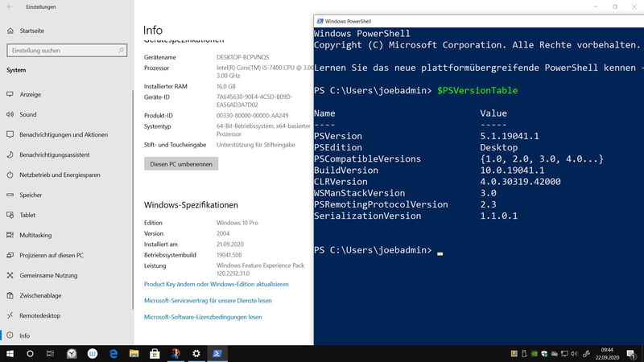Viewport: 644px width, 362px height.
Task: Launch Microsoft Edge from the taskbar
Action: (x=114, y=353)
